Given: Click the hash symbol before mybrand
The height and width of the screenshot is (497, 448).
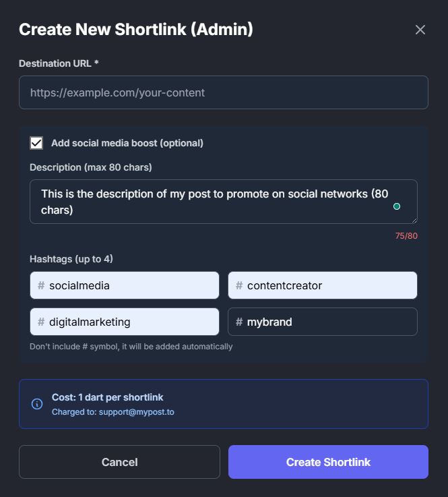Looking at the screenshot, I should [239, 322].
